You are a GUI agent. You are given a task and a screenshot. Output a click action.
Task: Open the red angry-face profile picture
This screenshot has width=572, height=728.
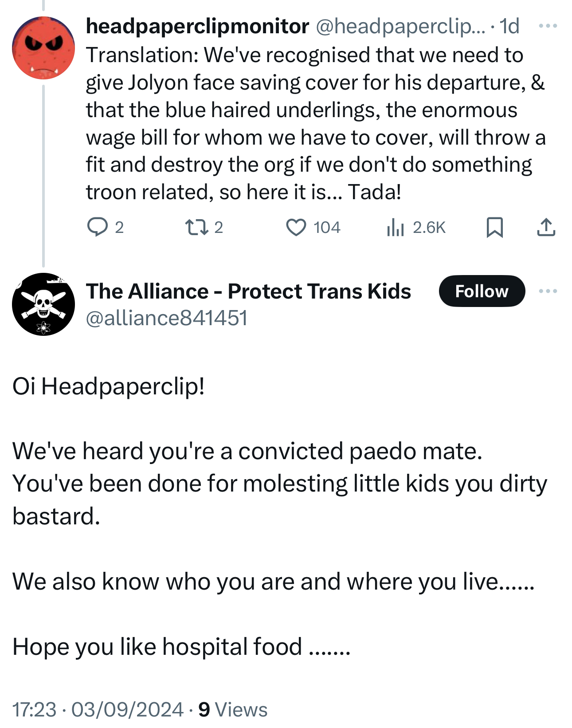pyautogui.click(x=43, y=48)
